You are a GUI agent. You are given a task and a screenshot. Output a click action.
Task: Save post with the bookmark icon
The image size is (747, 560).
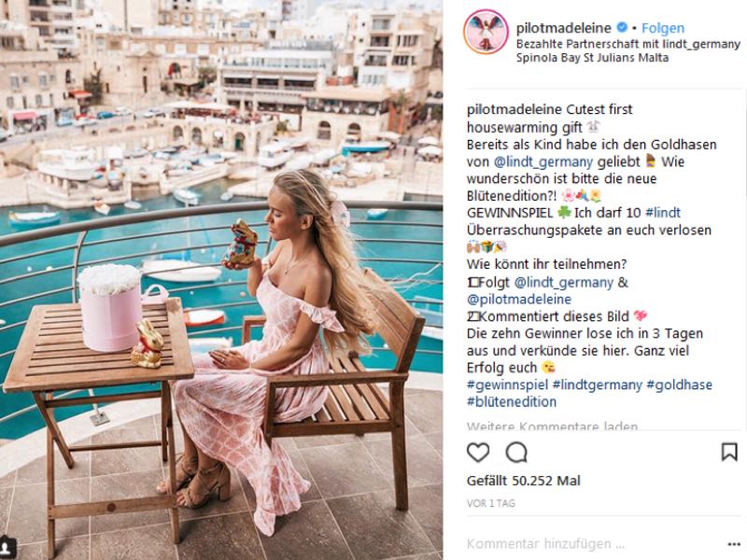(x=729, y=452)
